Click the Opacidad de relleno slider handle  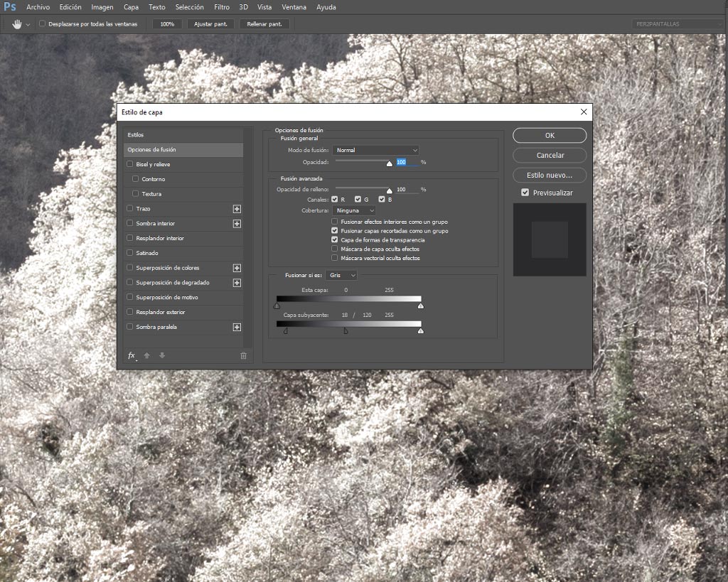[x=390, y=190]
